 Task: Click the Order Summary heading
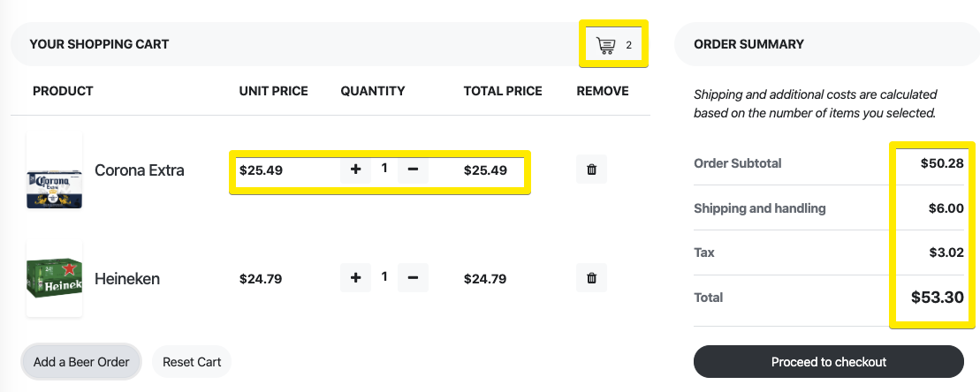(x=748, y=44)
